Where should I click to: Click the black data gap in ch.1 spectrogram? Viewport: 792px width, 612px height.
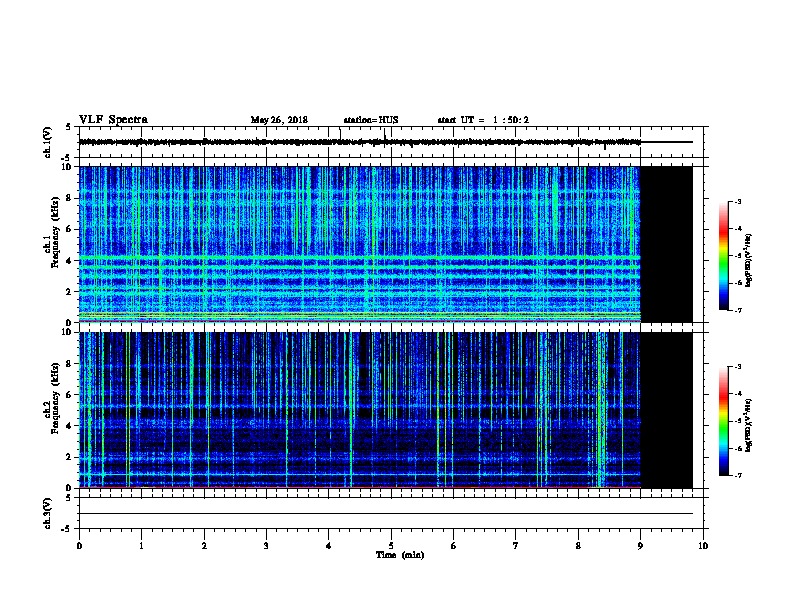(x=667, y=244)
